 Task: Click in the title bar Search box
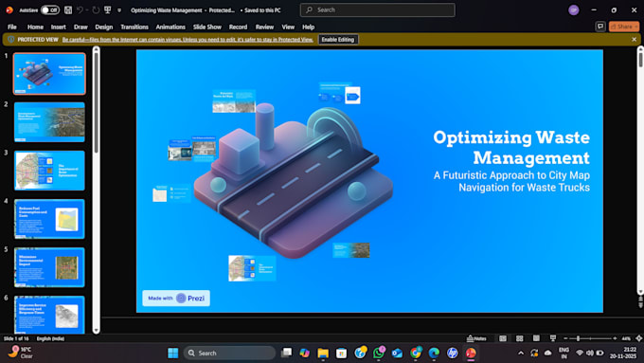378,9
